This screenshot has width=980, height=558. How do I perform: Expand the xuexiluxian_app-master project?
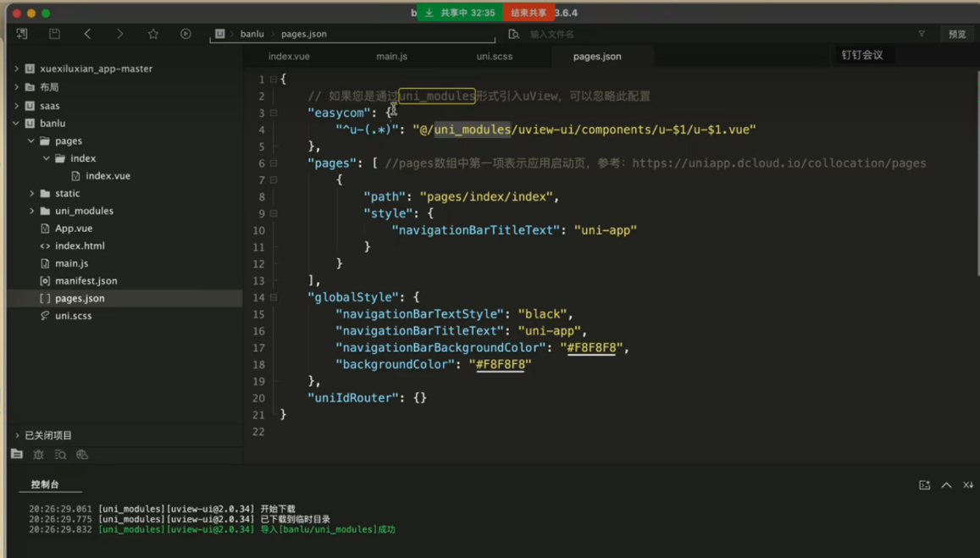point(17,69)
